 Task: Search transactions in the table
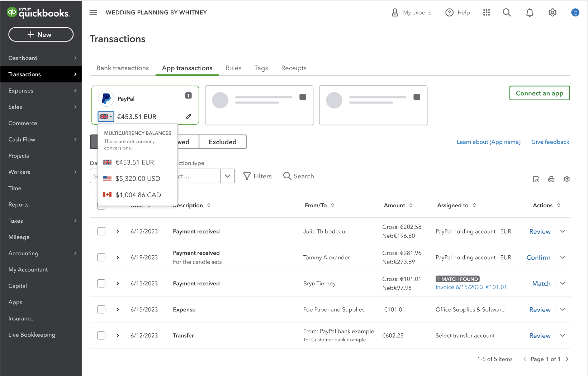(x=299, y=176)
